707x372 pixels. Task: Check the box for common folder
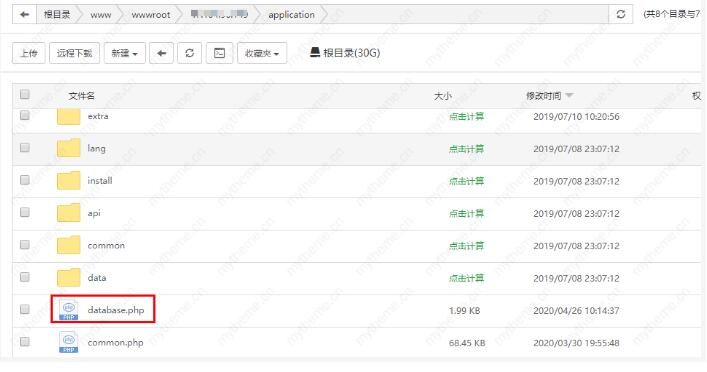coord(25,245)
